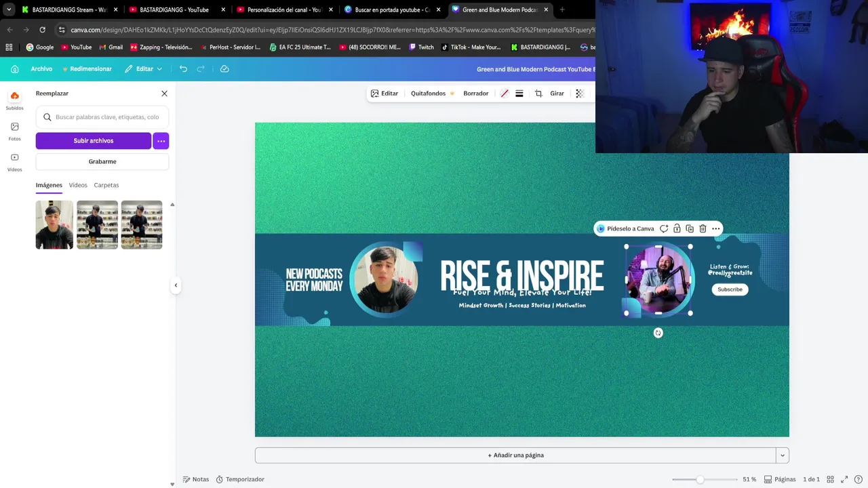Screen dimensions: 868x488
Task: Click the add comment icon
Action: coord(664,228)
